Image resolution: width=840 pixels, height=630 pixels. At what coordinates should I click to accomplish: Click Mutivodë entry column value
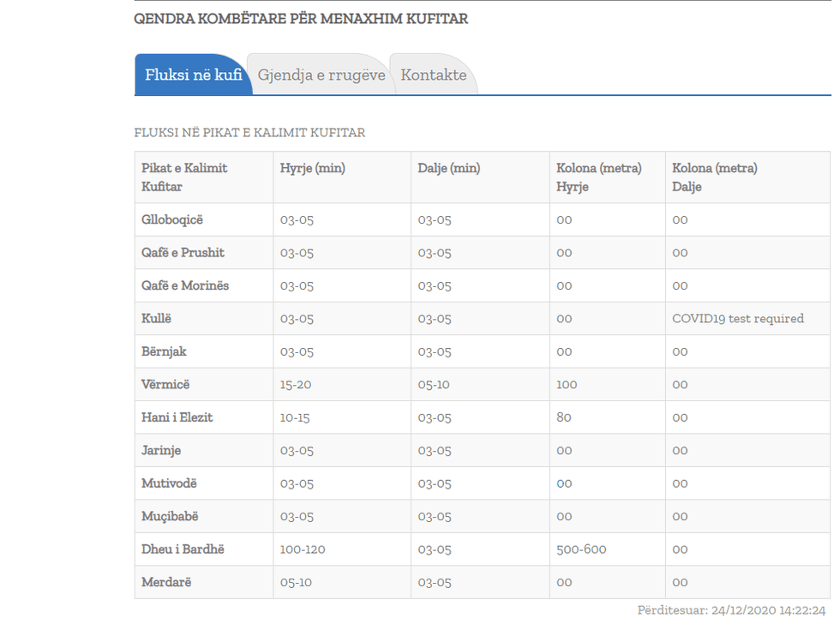(297, 483)
